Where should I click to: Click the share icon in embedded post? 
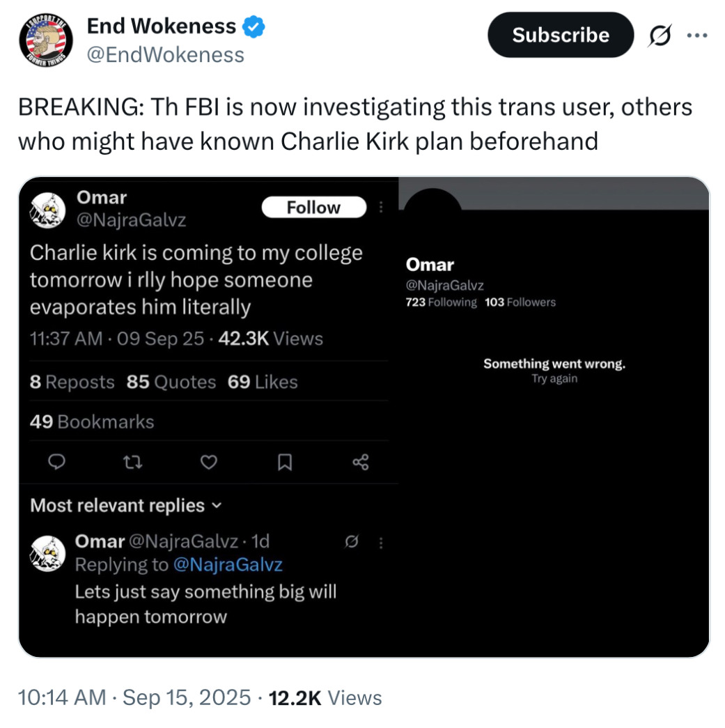pyautogui.click(x=361, y=462)
